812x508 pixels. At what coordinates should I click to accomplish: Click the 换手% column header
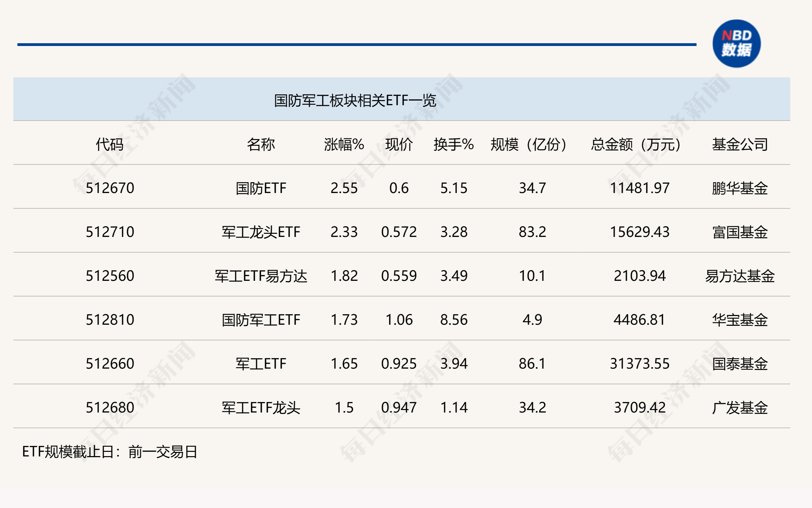click(453, 144)
